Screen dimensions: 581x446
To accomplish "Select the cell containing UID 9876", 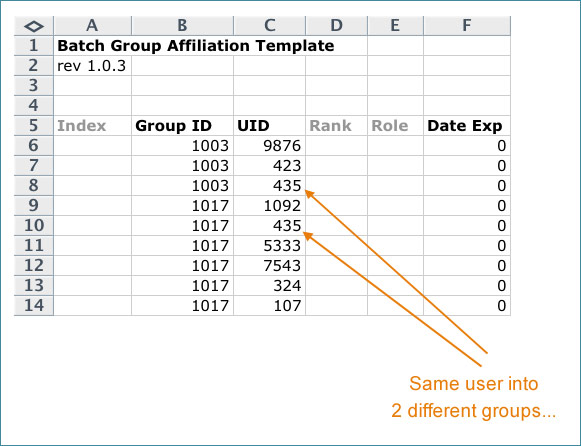I will [269, 146].
